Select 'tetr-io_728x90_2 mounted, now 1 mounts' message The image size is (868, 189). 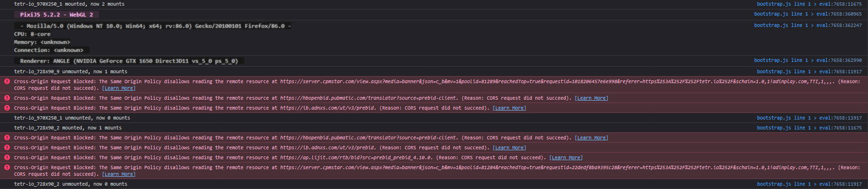pos(68,128)
